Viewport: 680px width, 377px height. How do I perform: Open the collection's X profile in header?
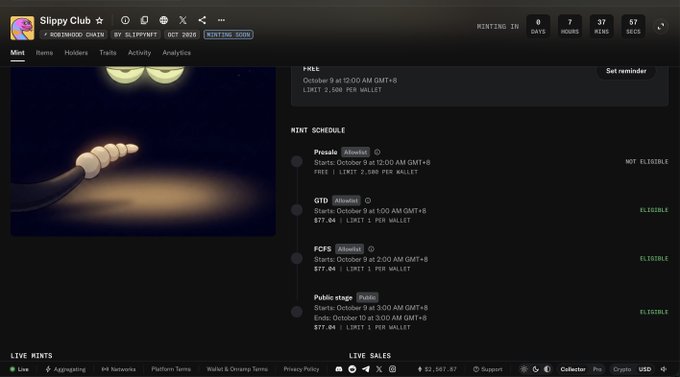(x=183, y=20)
